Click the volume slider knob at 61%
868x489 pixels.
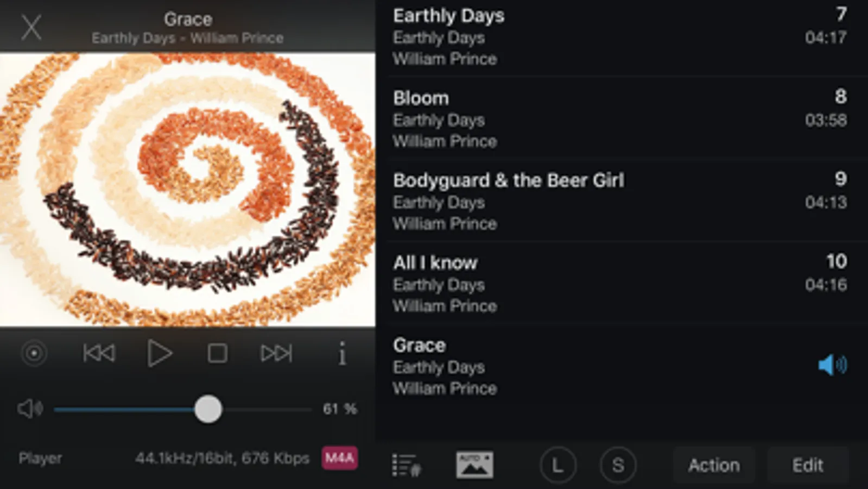point(208,409)
